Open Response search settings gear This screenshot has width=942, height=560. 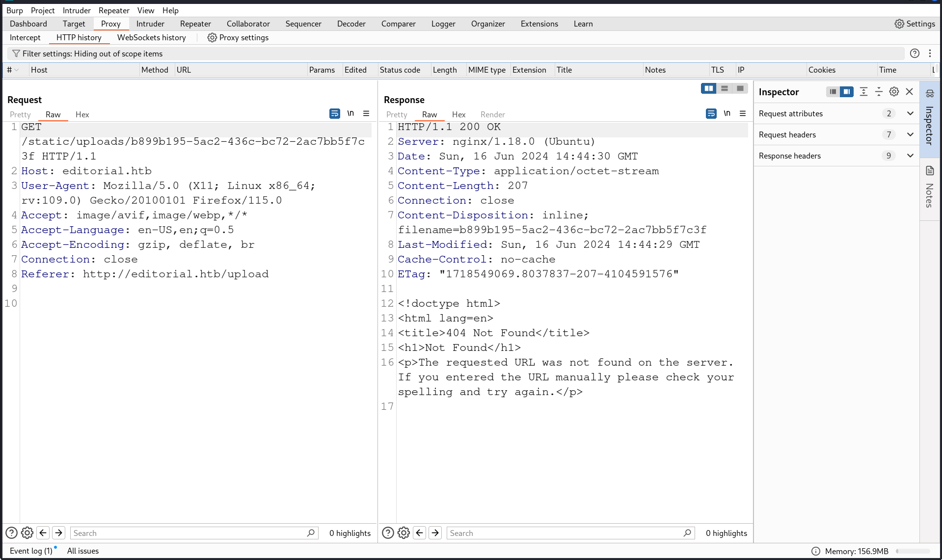[404, 533]
